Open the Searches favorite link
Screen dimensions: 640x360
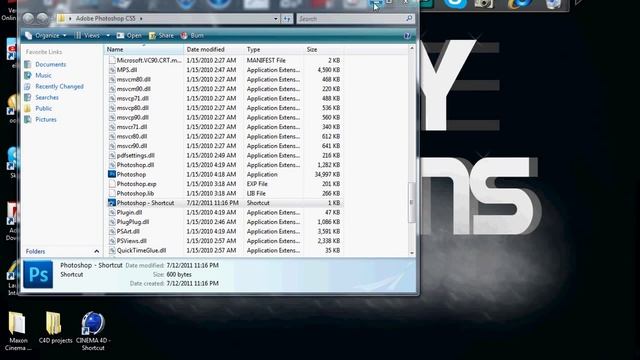click(x=47, y=98)
